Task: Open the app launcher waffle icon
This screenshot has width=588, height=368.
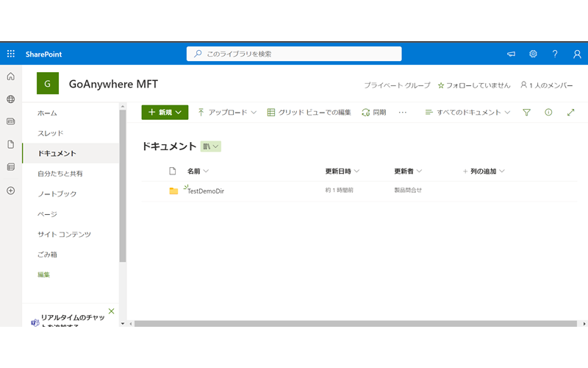Action: tap(11, 54)
